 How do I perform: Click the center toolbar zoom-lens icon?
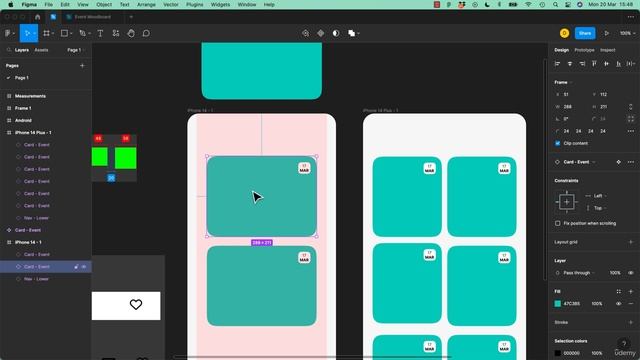point(306,33)
